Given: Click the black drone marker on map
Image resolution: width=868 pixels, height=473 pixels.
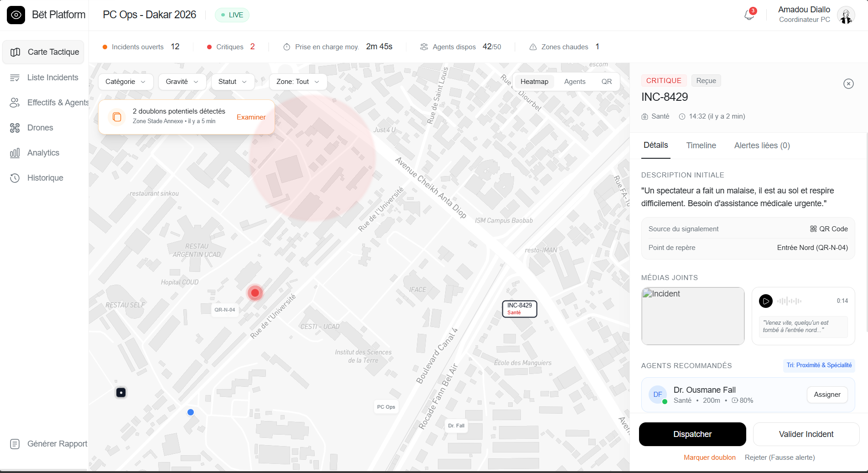Looking at the screenshot, I should point(121,392).
